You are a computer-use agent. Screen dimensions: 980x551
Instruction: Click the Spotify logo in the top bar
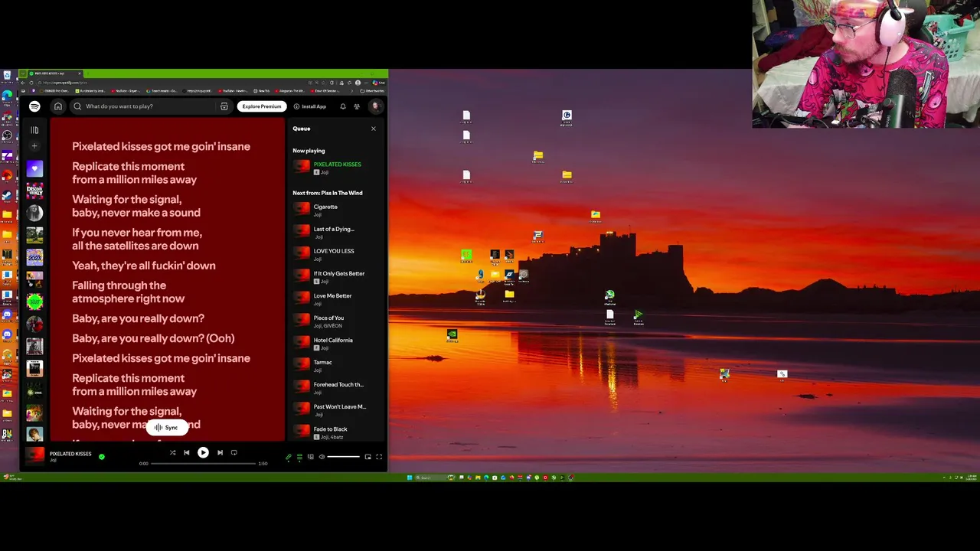[34, 106]
